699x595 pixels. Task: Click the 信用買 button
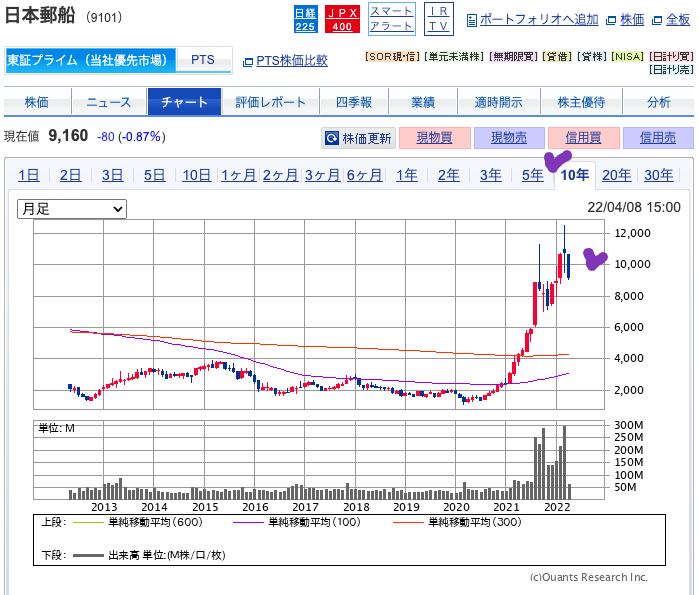coord(584,138)
